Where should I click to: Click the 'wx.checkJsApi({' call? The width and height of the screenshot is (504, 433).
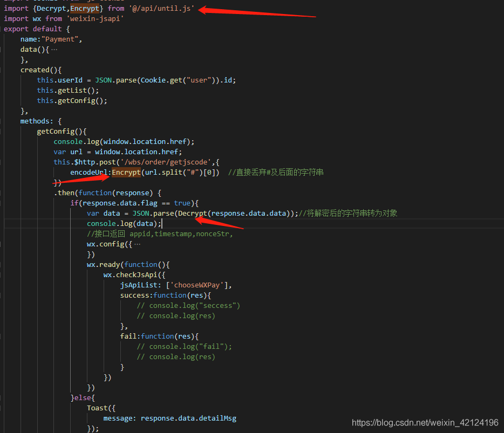pyautogui.click(x=134, y=275)
